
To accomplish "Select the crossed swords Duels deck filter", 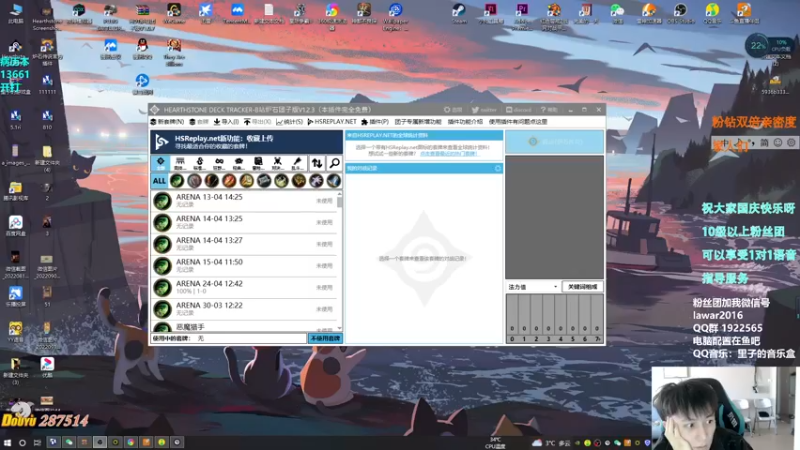I will [278, 163].
